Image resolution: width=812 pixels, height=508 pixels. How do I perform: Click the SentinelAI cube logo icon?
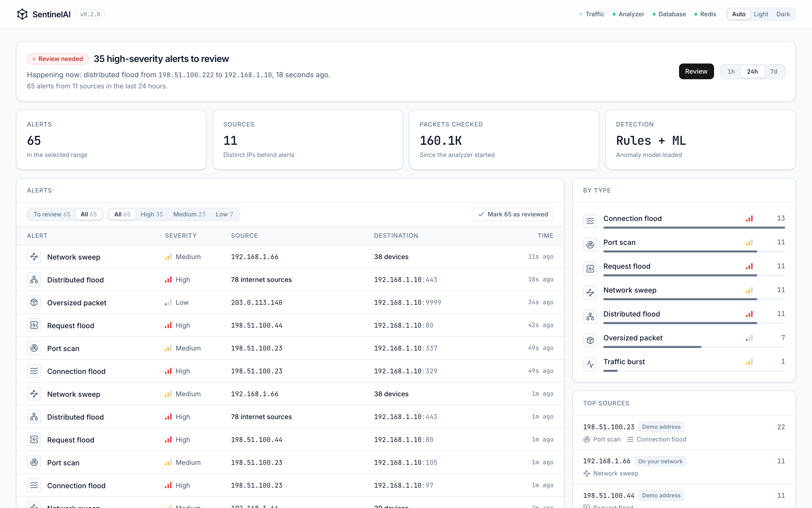(x=22, y=14)
